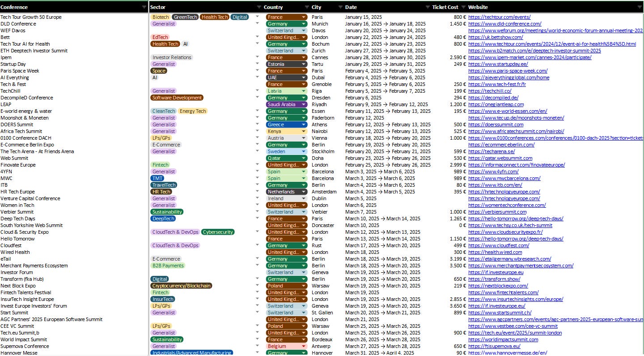Open the startsummit.ch link
This screenshot has width=644, height=356.
[x=500, y=313]
